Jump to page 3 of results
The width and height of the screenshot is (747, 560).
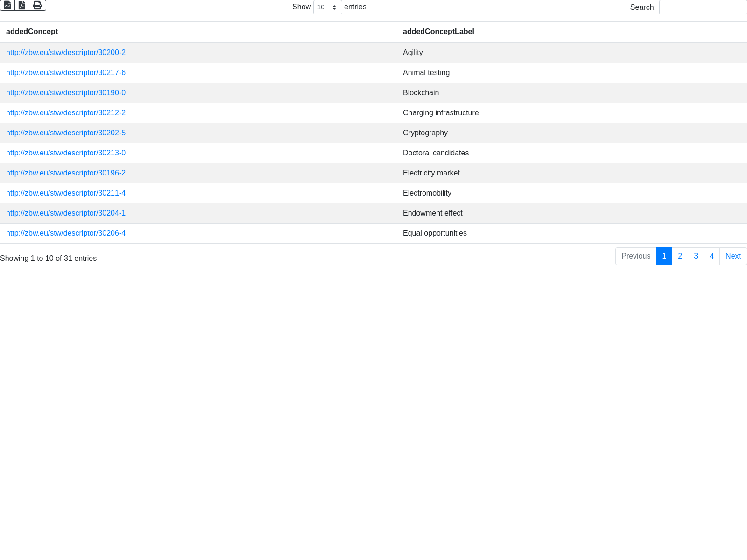tap(696, 256)
